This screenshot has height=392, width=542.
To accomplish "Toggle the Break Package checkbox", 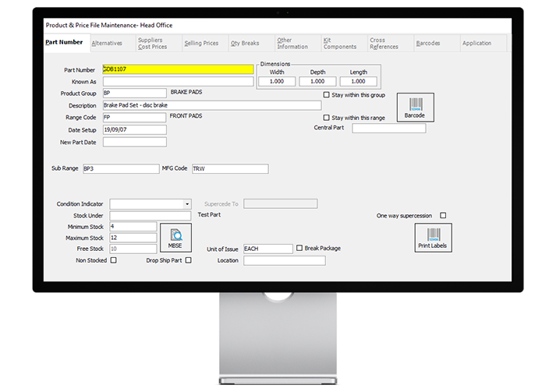I will [x=299, y=248].
